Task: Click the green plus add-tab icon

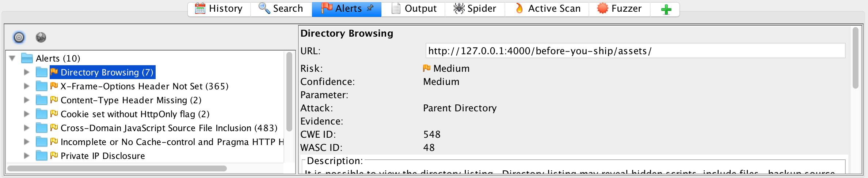Action: (666, 9)
